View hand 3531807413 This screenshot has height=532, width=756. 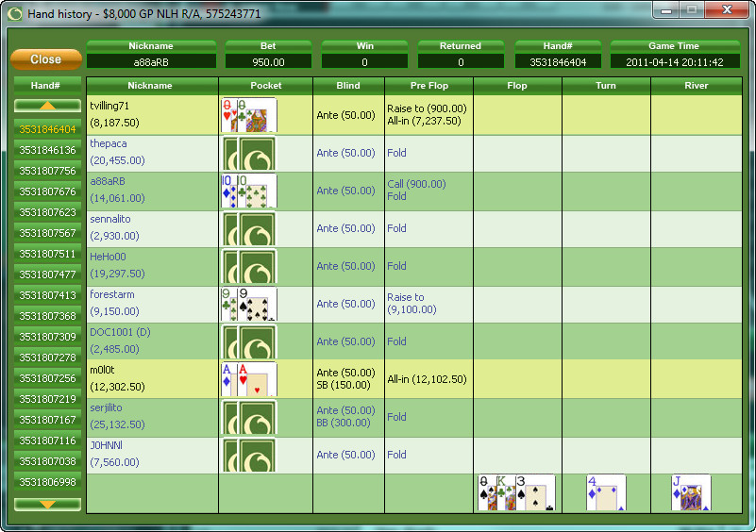[x=47, y=295]
